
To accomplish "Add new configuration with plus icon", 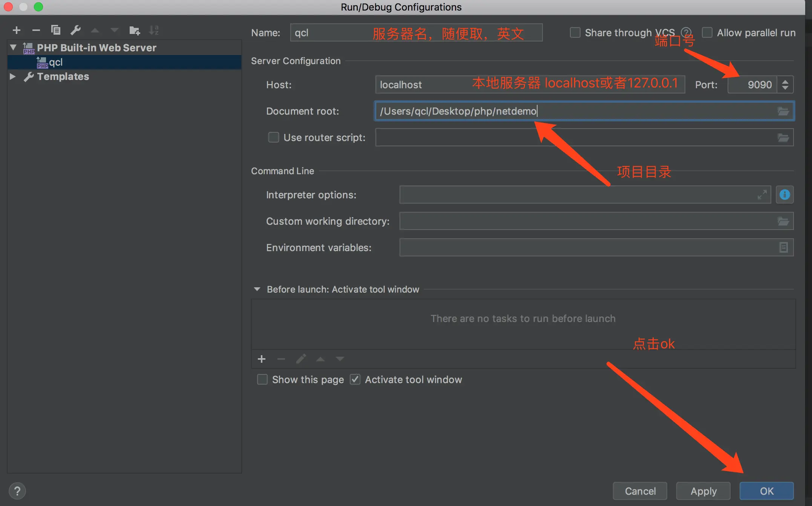I will click(x=17, y=30).
